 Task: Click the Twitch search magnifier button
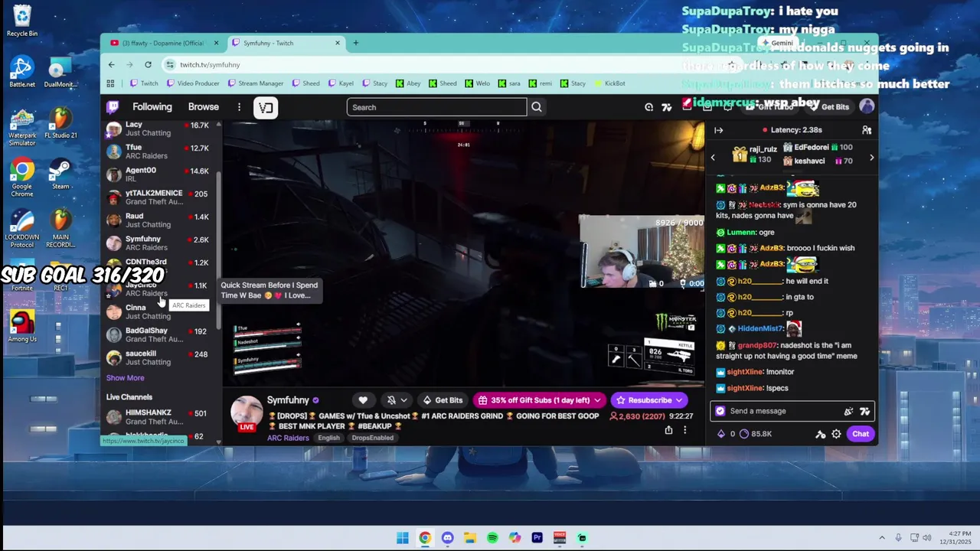coord(537,107)
